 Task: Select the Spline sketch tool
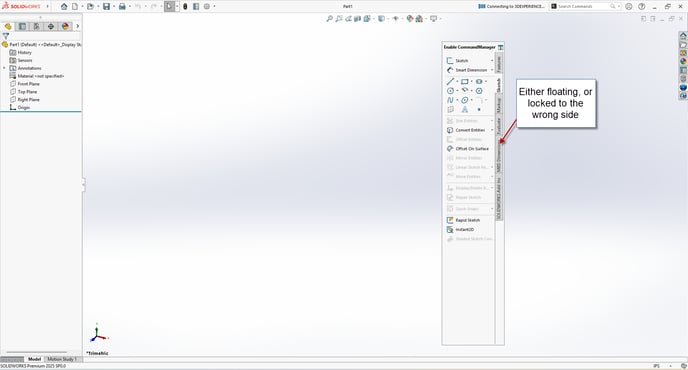pos(450,100)
